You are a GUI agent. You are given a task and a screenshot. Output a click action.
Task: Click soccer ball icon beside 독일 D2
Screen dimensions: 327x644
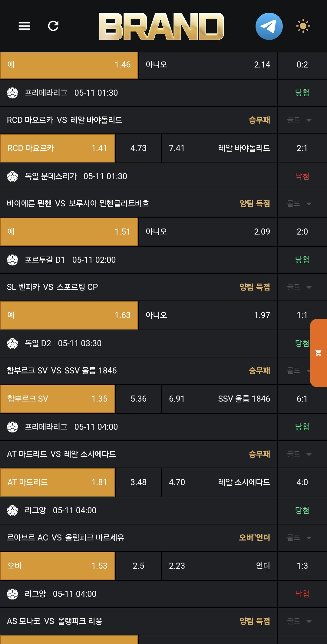(x=12, y=343)
